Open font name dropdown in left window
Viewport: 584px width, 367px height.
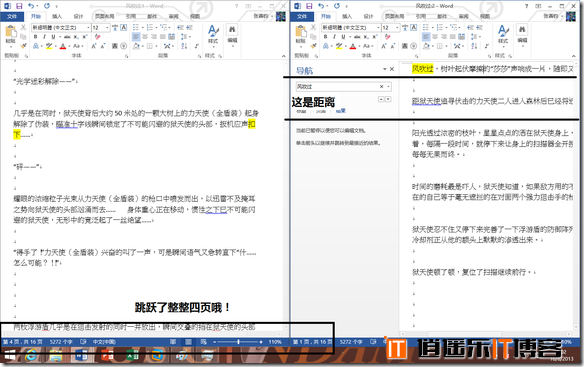click(88, 27)
